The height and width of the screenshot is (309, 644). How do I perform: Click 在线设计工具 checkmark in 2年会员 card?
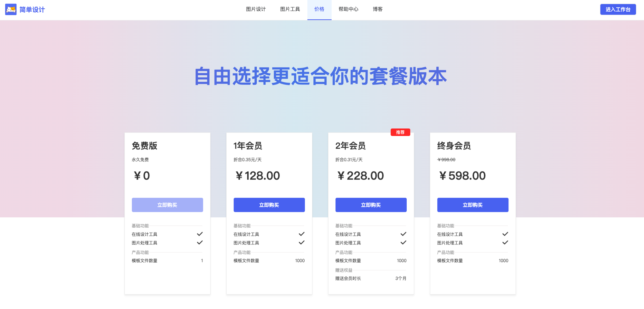[403, 234]
